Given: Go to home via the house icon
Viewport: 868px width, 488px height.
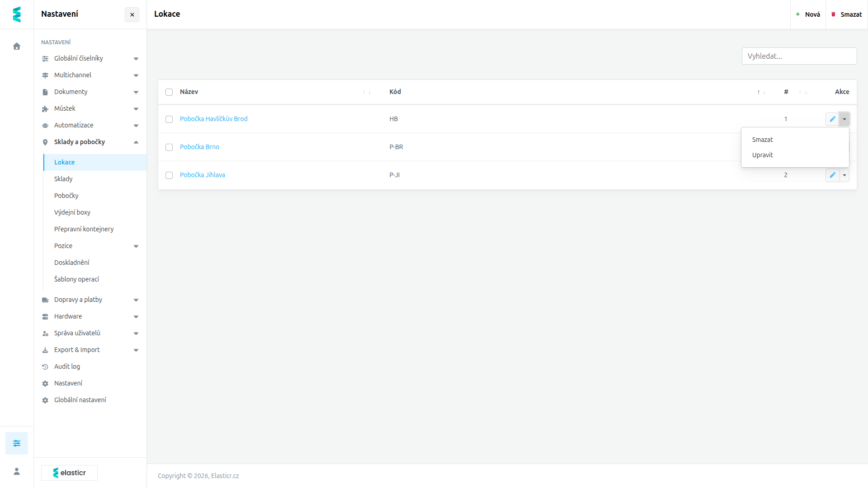Looking at the screenshot, I should [x=17, y=46].
